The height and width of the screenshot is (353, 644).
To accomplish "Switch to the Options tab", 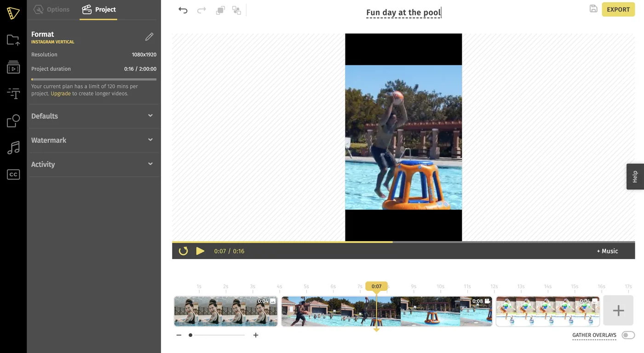I will point(52,9).
